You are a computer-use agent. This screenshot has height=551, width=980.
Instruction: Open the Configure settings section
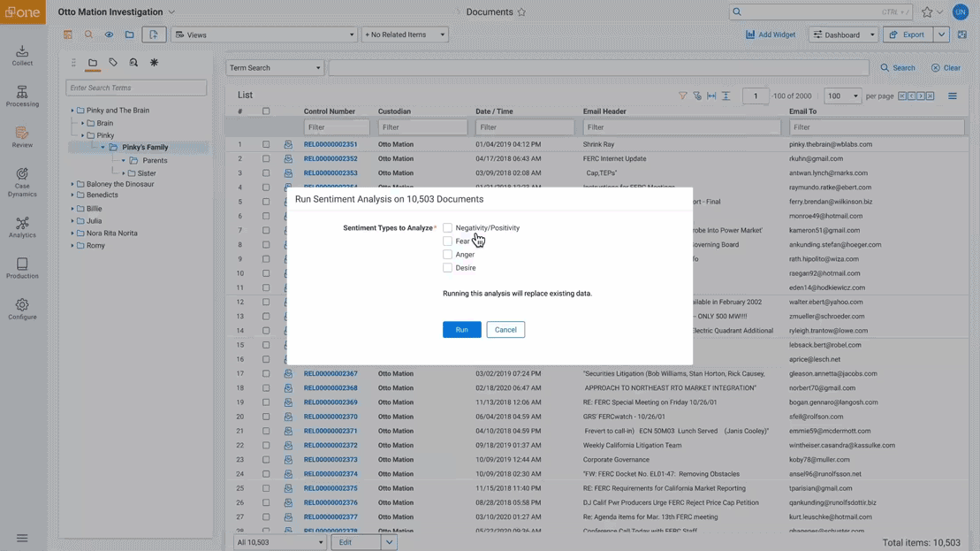coord(22,309)
